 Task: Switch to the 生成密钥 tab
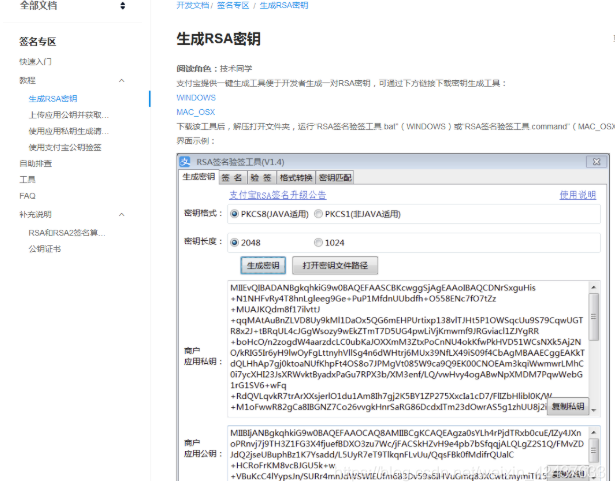click(199, 177)
